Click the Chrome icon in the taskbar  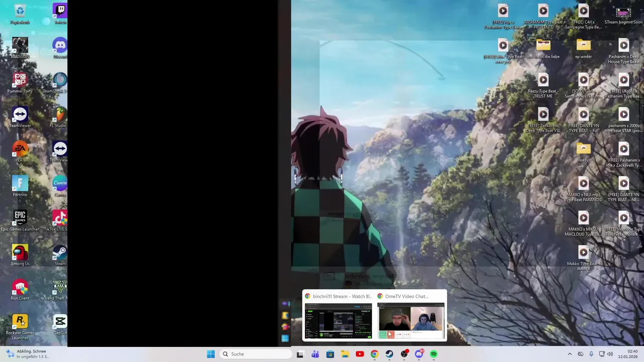[374, 354]
